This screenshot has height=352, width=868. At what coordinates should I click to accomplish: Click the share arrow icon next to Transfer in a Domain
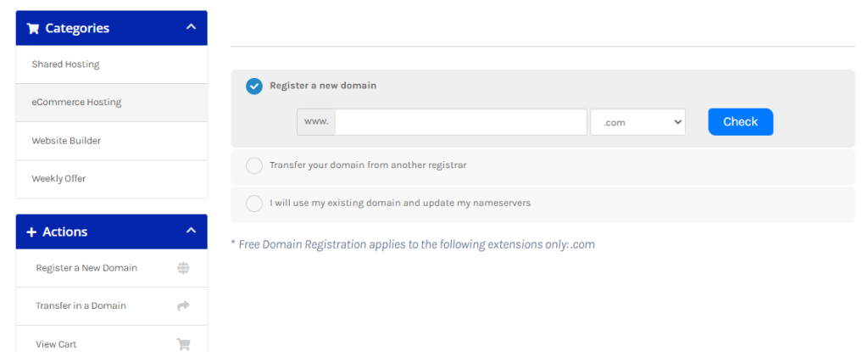click(183, 305)
